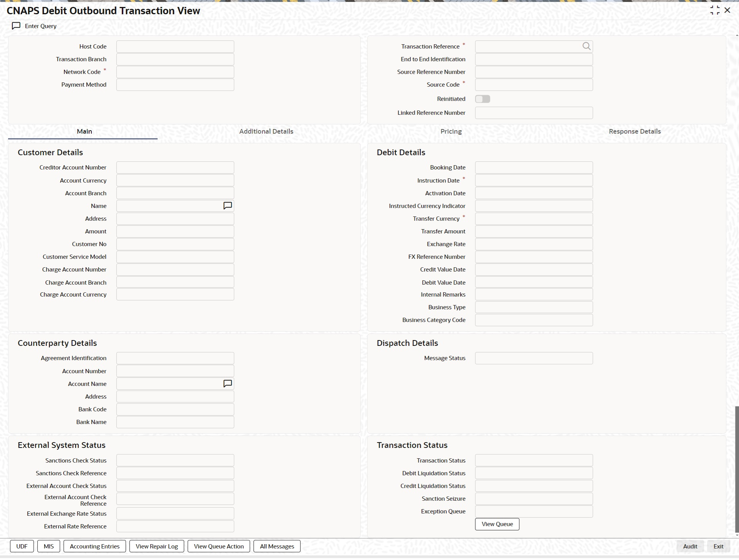Focus the Transfer Amount field
The image size is (739, 560).
click(x=534, y=231)
